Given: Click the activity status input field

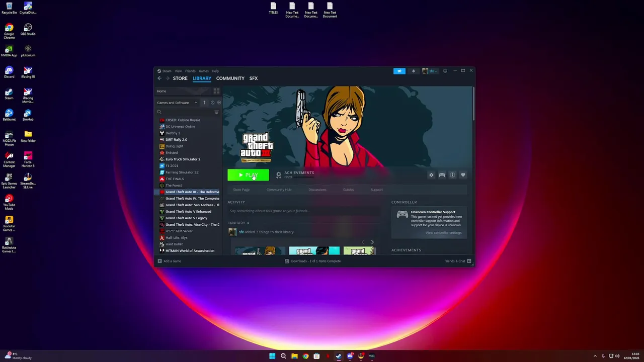Looking at the screenshot, I should click(304, 211).
